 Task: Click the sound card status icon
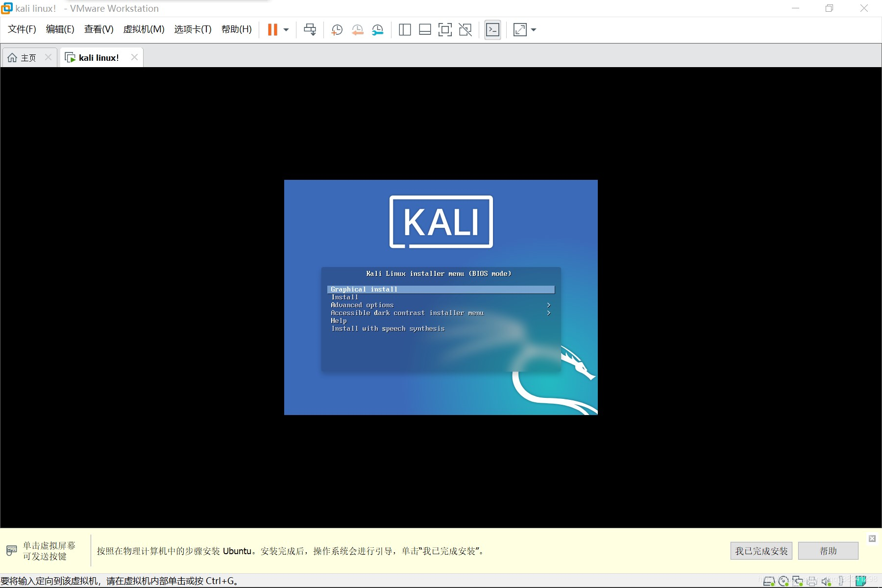826,581
